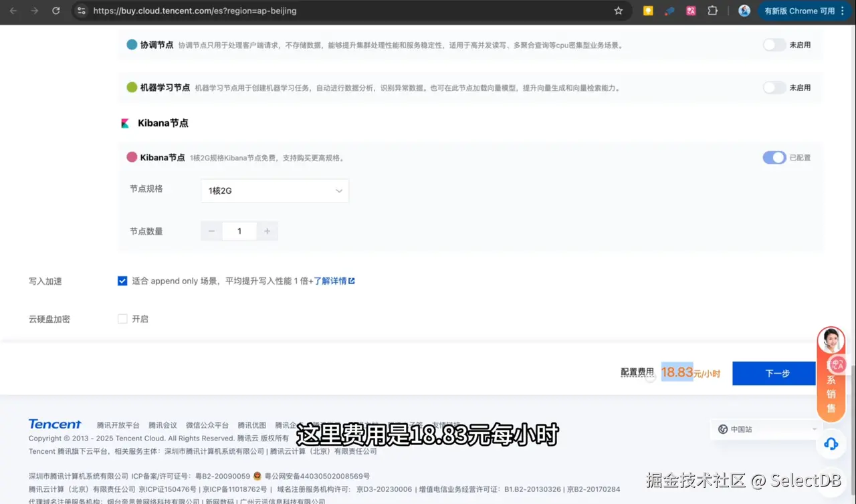Screen dimensions: 856x504
Task: Open the 节点规格 1核2G dropdown
Action: (x=274, y=191)
